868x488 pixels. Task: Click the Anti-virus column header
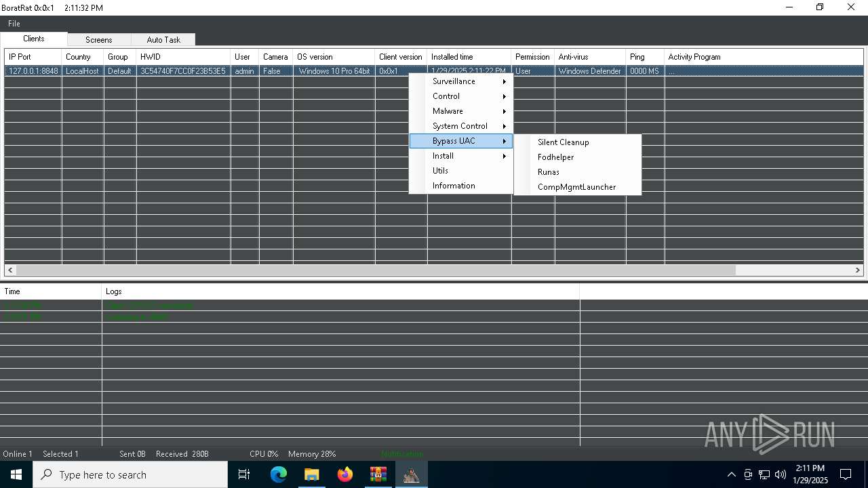(x=591, y=57)
